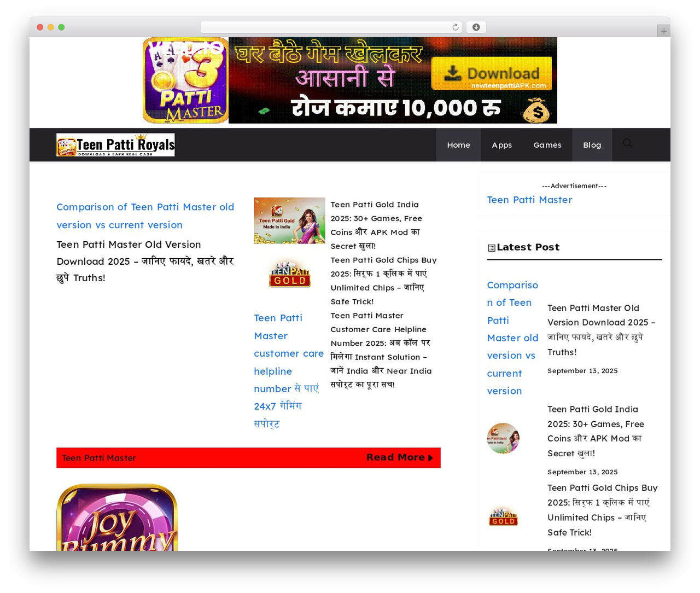Open the search magnifier icon in navigation

pyautogui.click(x=627, y=143)
